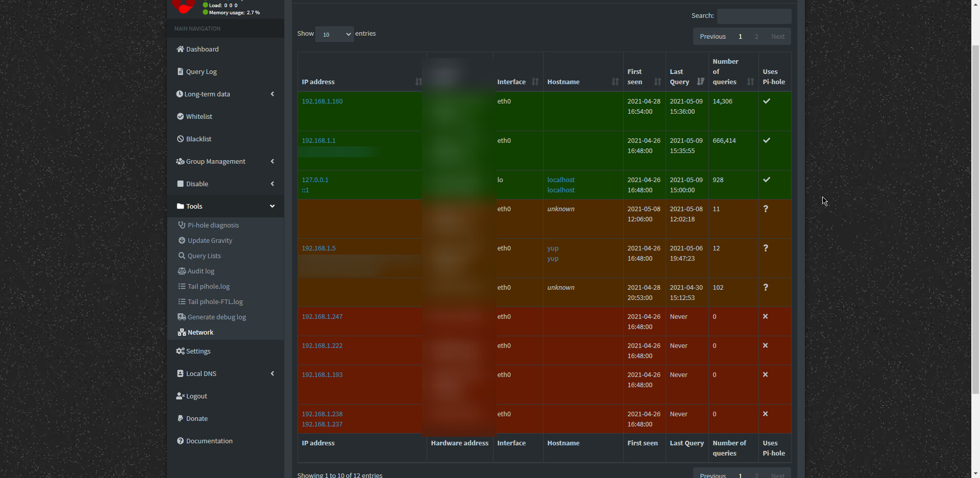
Task: Click Update Gravity download icon
Action: [182, 240]
